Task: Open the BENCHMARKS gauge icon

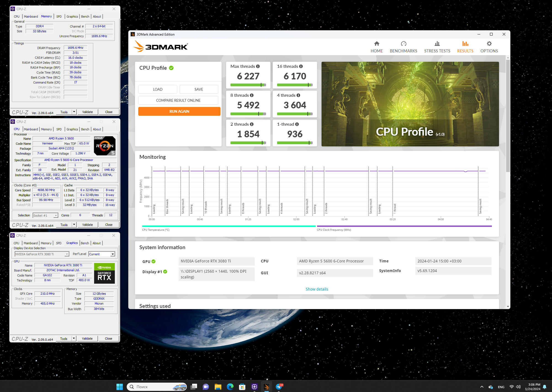Action: click(404, 44)
